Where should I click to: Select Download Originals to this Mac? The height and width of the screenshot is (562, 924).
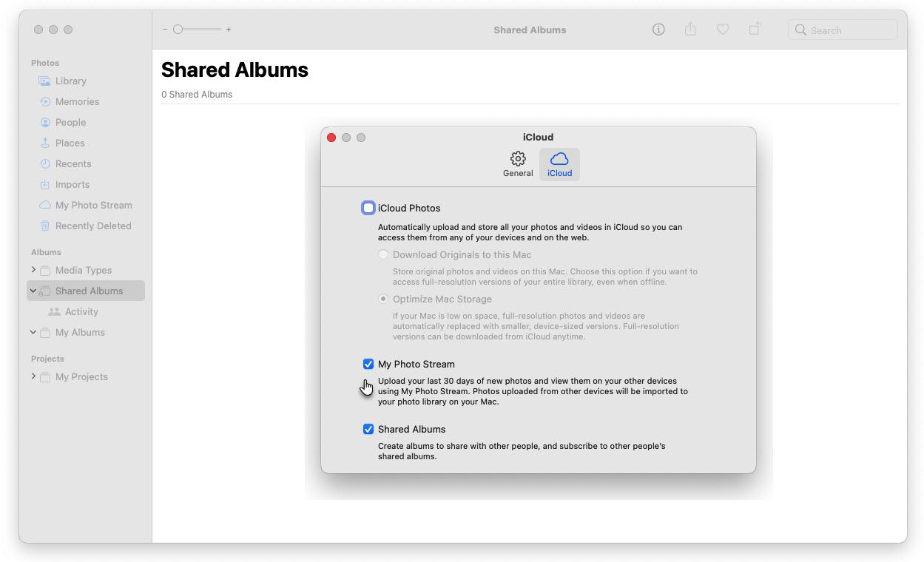382,255
